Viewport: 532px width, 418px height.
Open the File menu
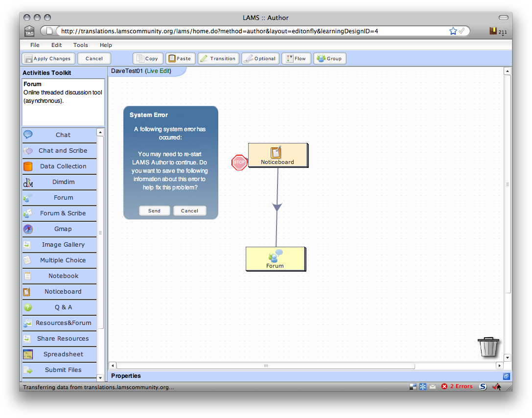click(35, 45)
